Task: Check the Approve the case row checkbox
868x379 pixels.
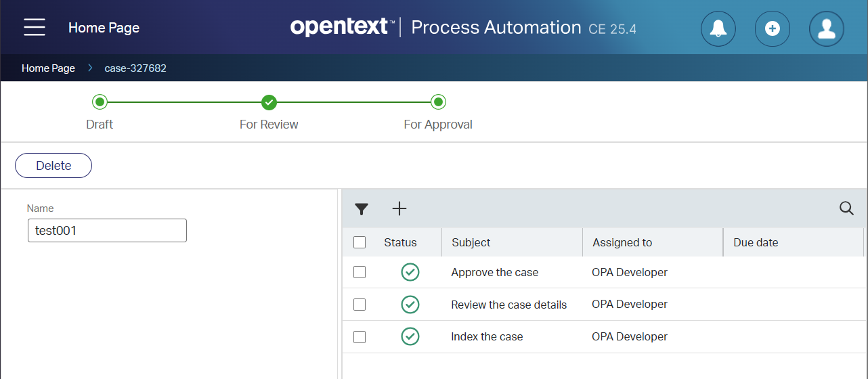Action: [360, 272]
